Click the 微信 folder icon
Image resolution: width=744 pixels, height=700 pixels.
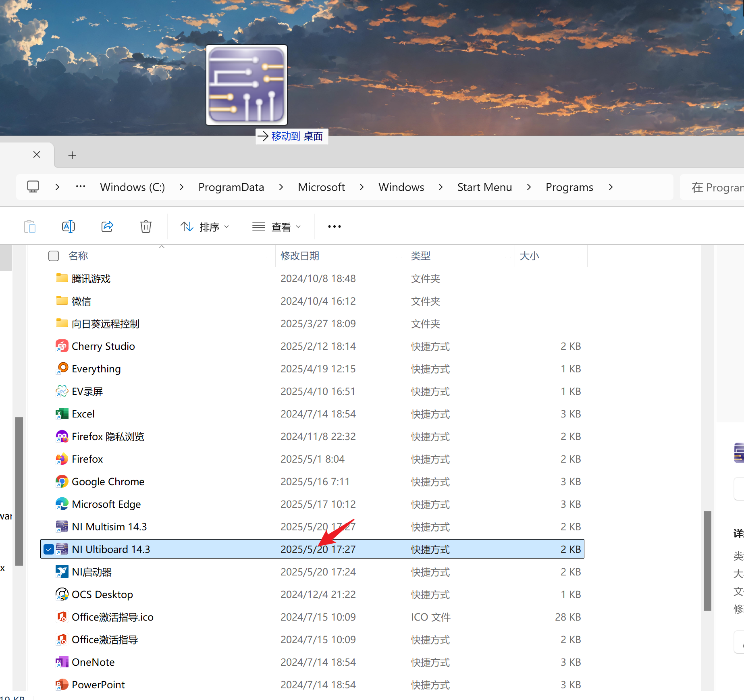(x=62, y=301)
